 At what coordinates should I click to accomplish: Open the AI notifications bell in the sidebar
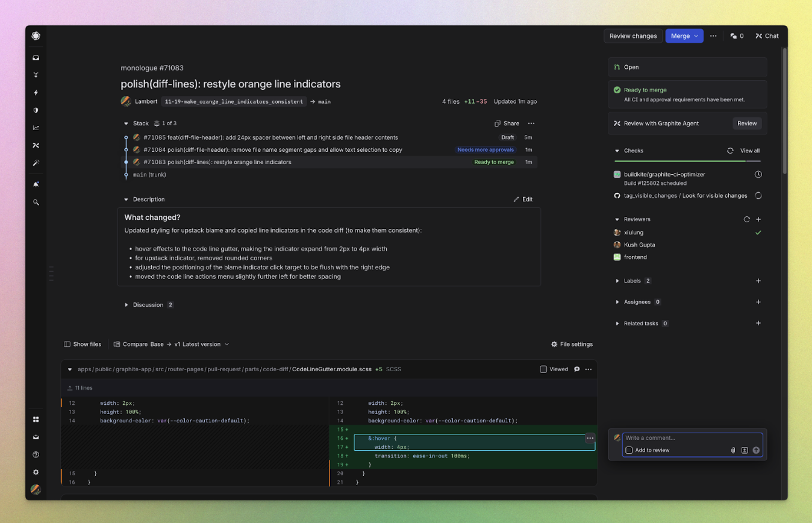(36, 184)
